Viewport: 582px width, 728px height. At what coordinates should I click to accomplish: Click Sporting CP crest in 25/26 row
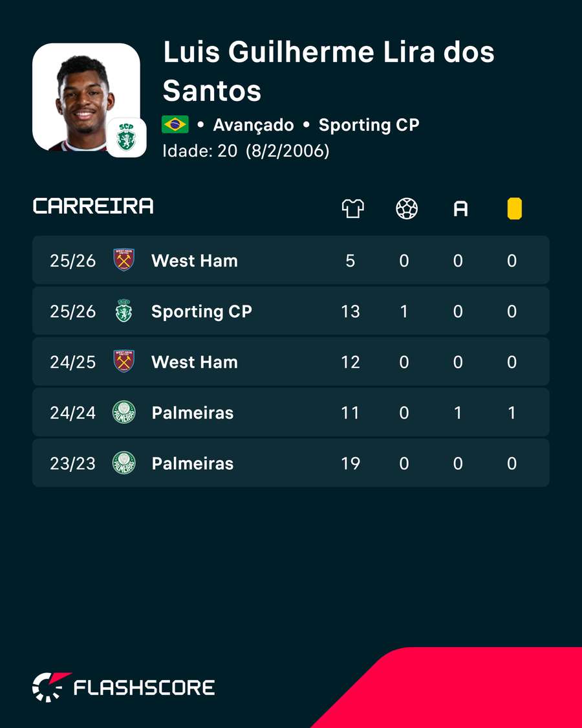click(x=124, y=311)
